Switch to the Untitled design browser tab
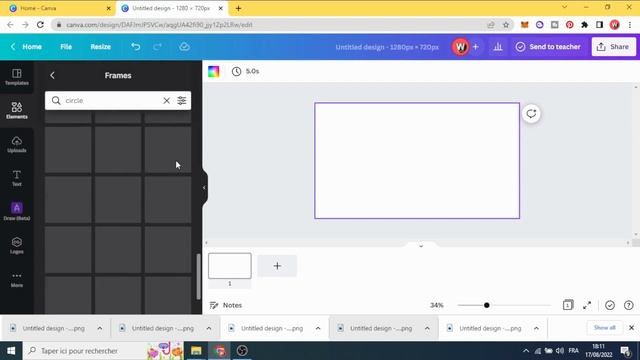640x360 pixels. point(171,8)
